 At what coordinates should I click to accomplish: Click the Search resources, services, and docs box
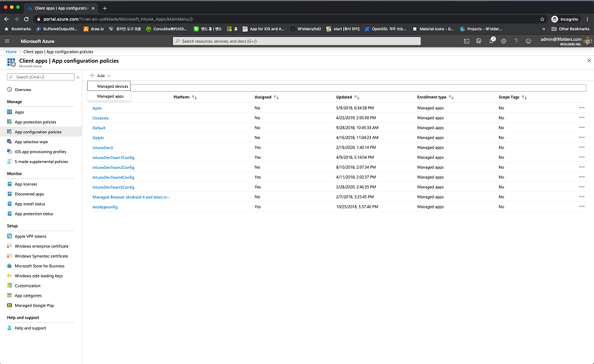[x=296, y=41]
